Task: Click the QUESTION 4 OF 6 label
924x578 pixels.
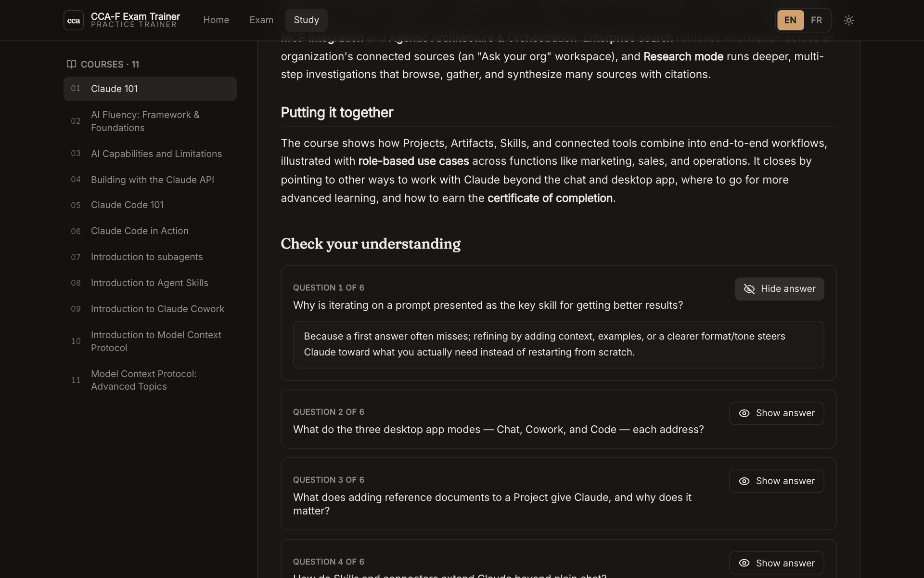Action: click(329, 562)
